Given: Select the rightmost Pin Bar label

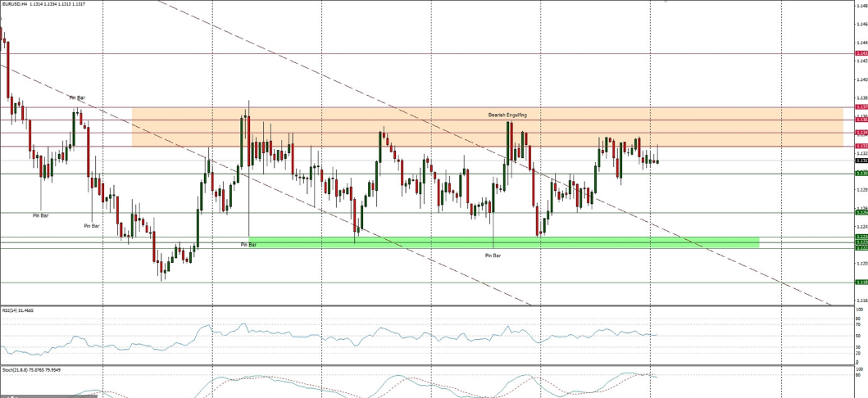Looking at the screenshot, I should click(493, 256).
